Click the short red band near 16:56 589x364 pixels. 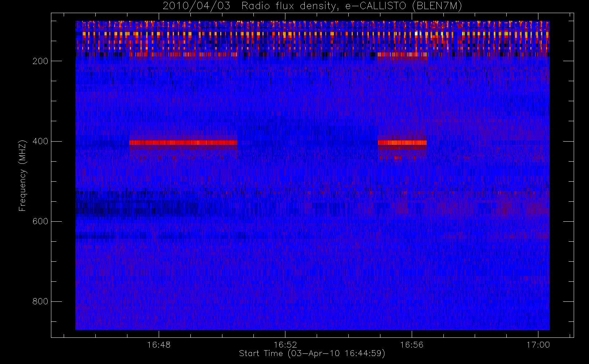(402, 143)
